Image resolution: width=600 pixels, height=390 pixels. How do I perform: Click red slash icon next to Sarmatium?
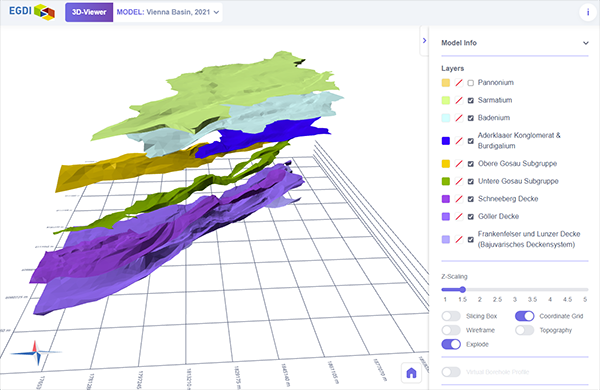coord(458,100)
